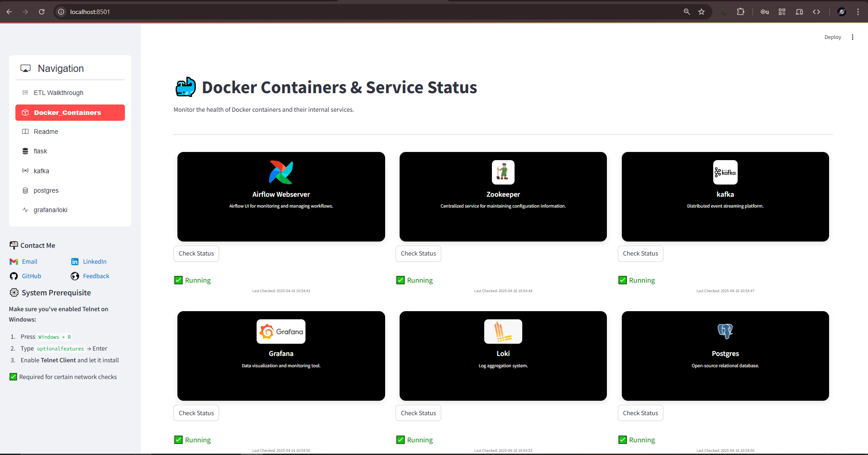
Task: Uncheck Required for certain network checks
Action: click(x=13, y=376)
